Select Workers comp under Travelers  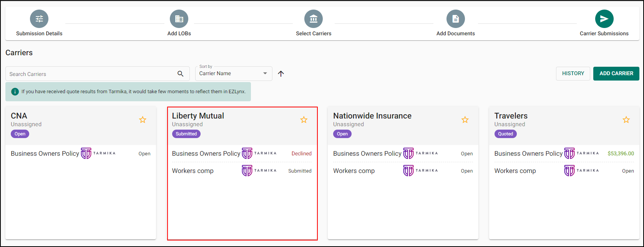515,171
